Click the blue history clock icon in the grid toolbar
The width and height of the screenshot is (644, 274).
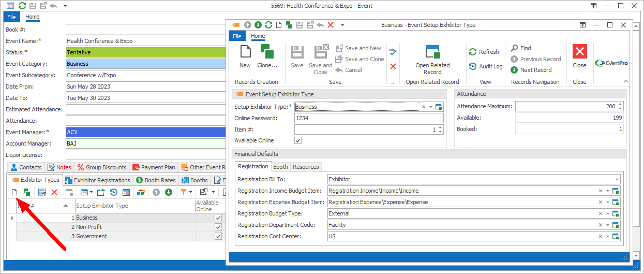pos(113,192)
